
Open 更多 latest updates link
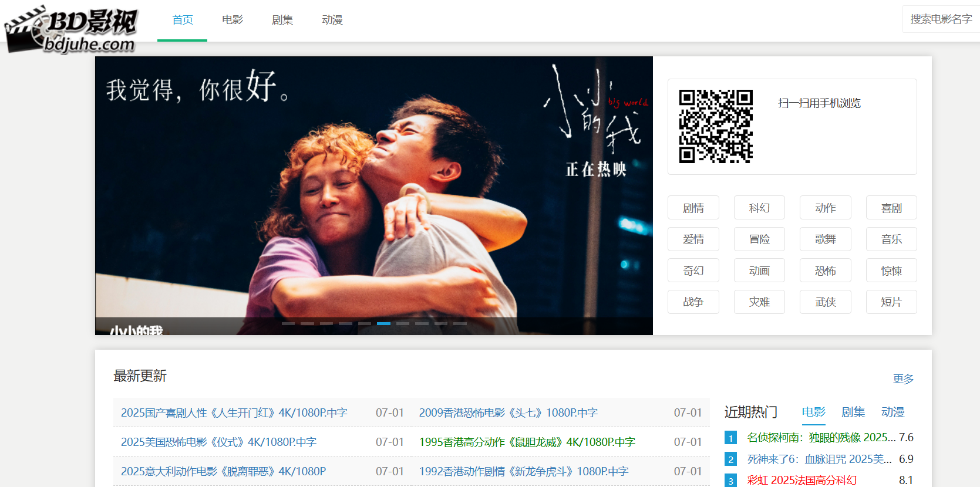pos(903,378)
